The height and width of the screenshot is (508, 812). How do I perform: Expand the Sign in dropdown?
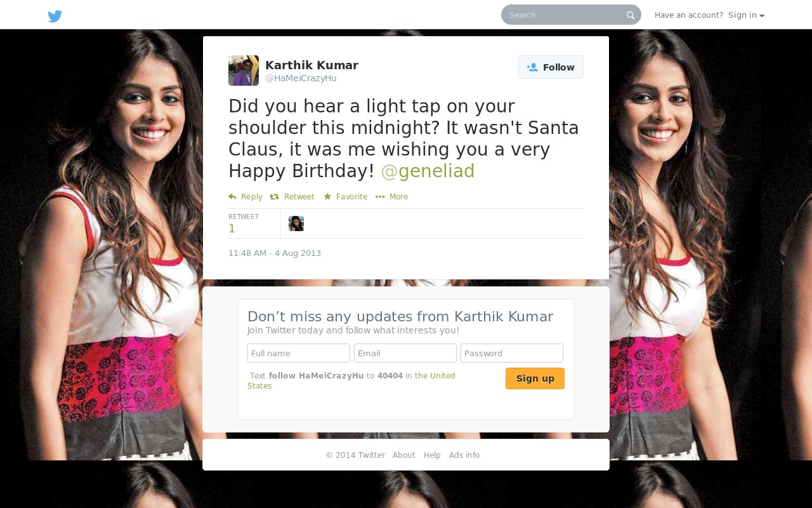(746, 15)
